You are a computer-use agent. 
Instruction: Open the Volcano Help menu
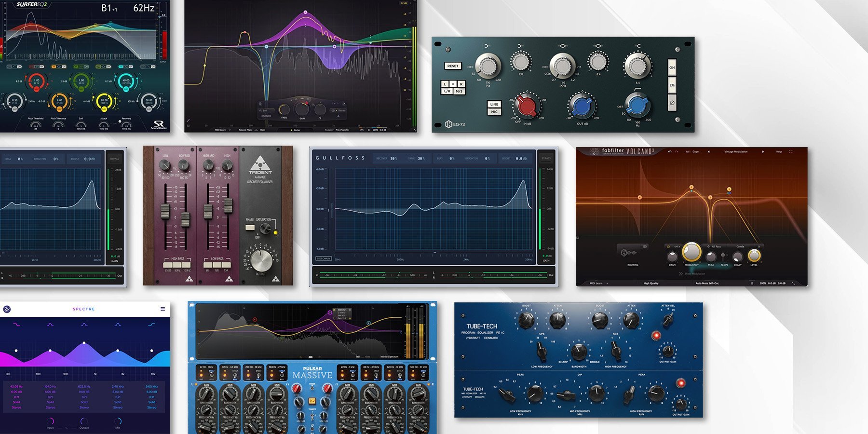779,151
